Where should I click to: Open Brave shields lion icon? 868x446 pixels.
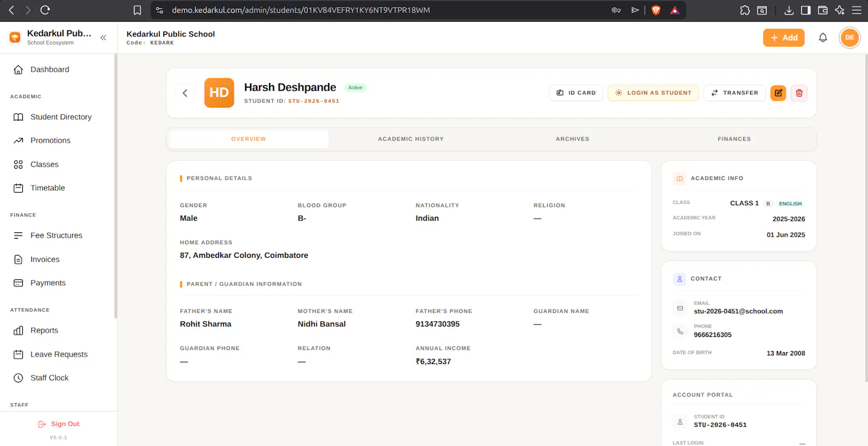[x=656, y=10]
